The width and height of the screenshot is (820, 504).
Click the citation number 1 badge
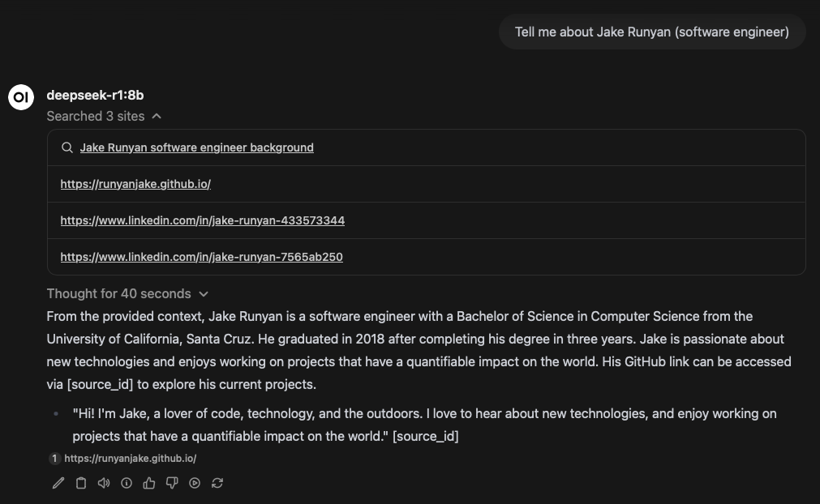pos(54,459)
